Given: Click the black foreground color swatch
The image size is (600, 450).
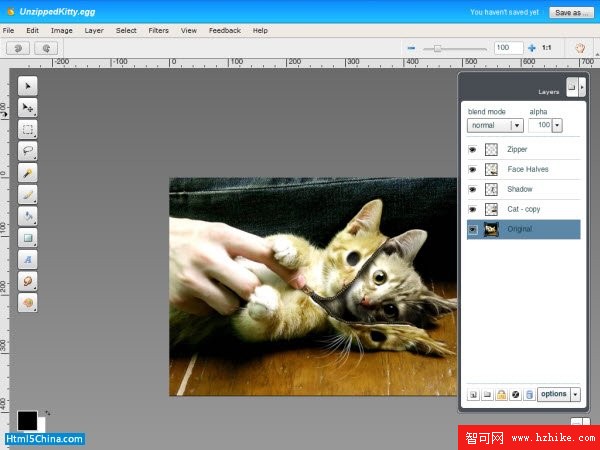Looking at the screenshot, I should tap(27, 421).
